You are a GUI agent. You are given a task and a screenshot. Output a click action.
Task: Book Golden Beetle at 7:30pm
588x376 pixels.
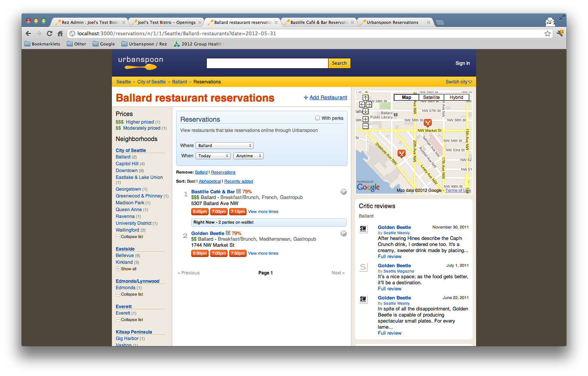pos(237,254)
